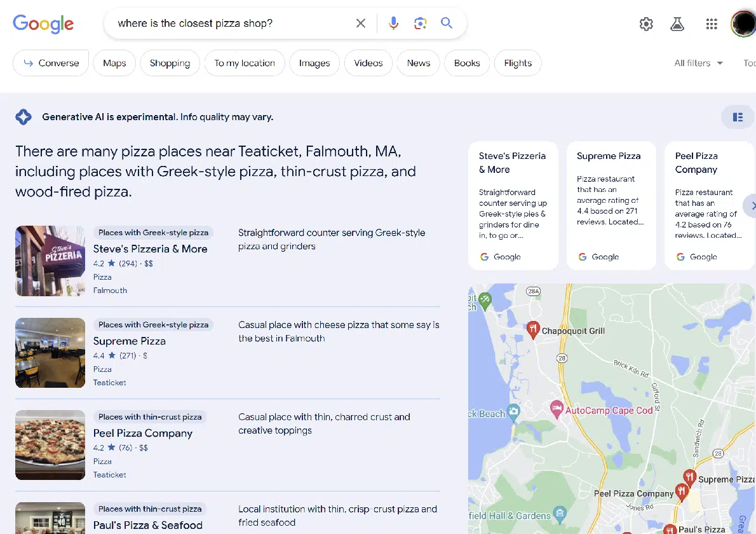Open the Google apps grid
Viewport: 756px width, 534px height.
click(712, 24)
